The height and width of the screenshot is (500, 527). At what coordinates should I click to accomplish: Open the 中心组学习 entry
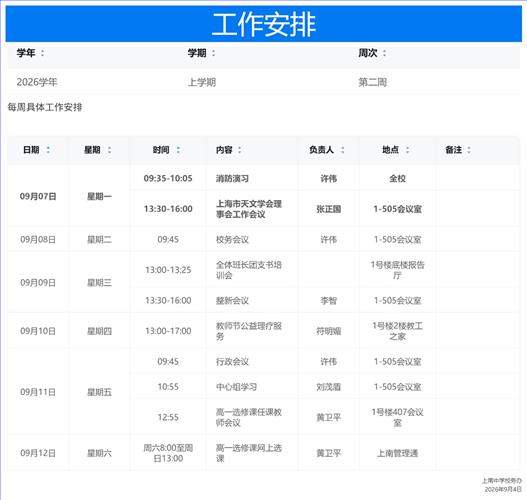[x=236, y=387]
